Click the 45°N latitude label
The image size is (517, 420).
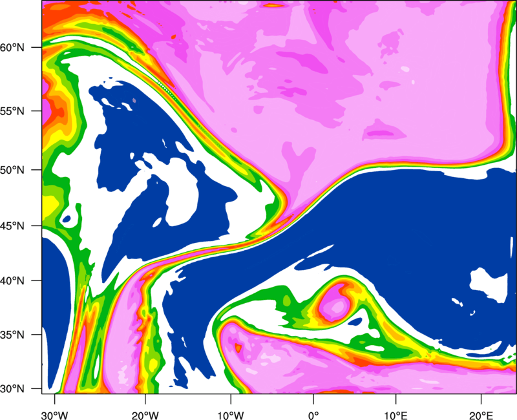[x=12, y=226]
